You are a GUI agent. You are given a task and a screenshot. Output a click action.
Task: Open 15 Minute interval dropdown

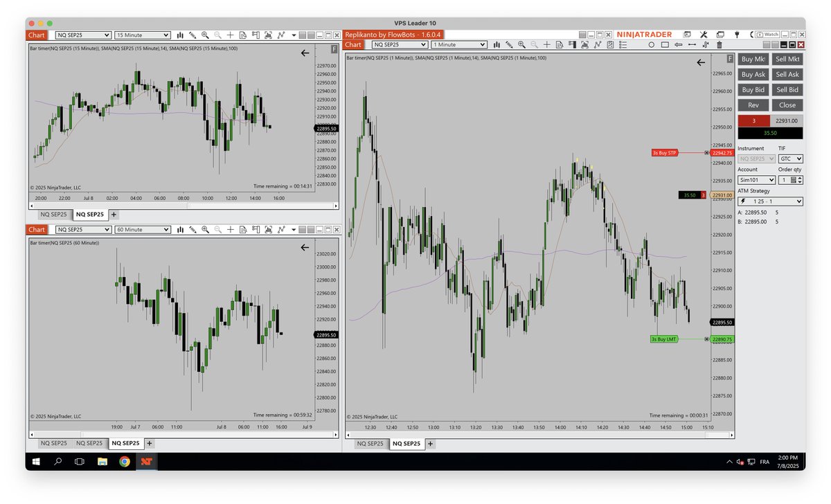tap(143, 35)
